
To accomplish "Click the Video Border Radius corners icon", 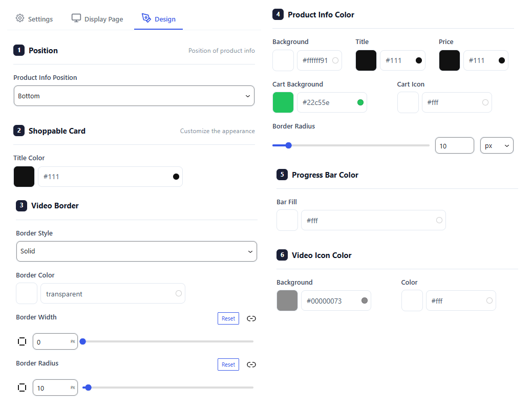I will point(22,388).
